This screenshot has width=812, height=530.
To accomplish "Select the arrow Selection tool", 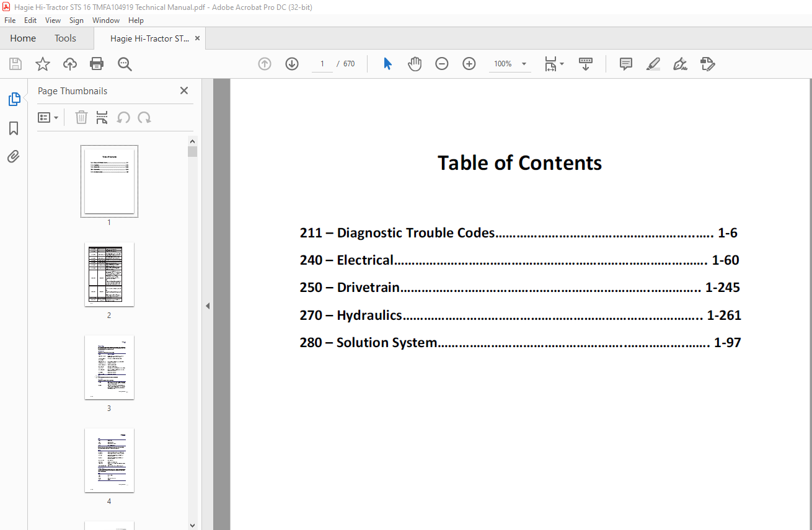I will click(387, 64).
